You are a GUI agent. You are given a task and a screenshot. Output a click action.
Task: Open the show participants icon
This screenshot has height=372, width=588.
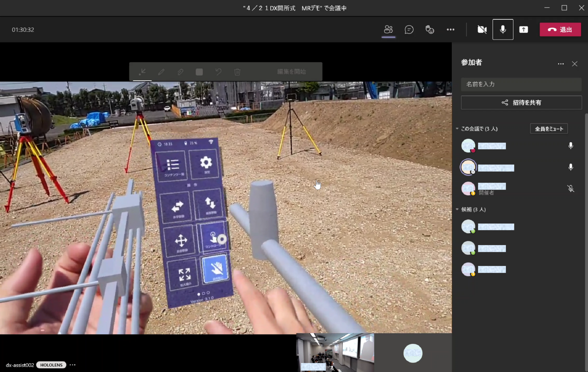pos(388,29)
